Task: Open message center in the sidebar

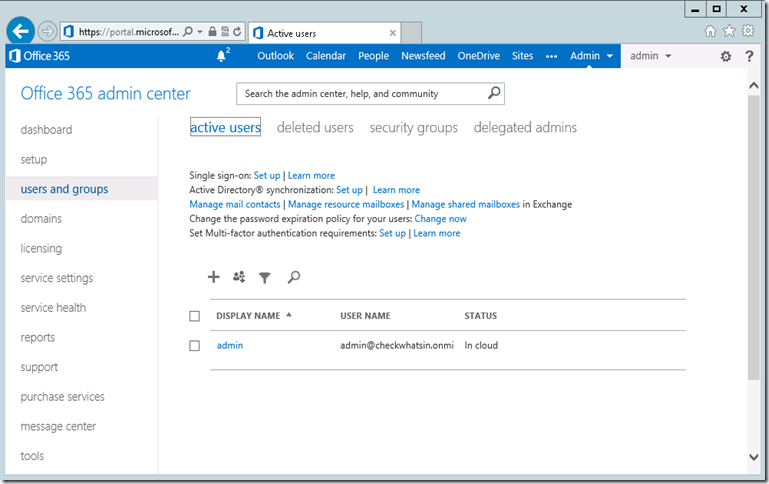Action: click(x=58, y=426)
